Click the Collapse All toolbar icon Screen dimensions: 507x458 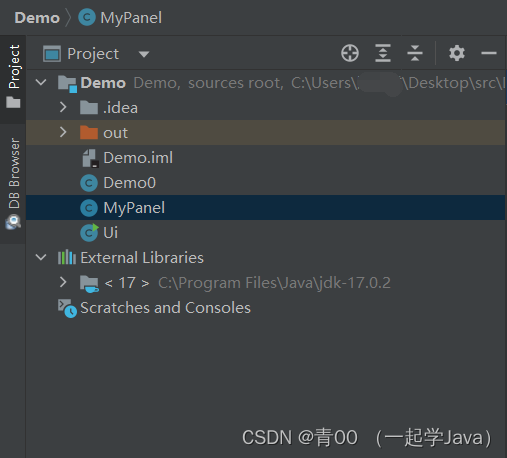point(415,53)
